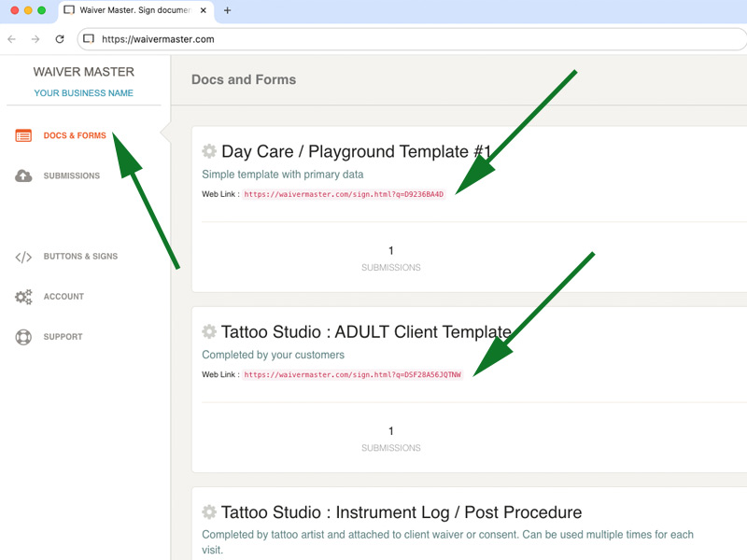
Task: Click YOUR BUSINESS NAME link
Action: coord(83,92)
